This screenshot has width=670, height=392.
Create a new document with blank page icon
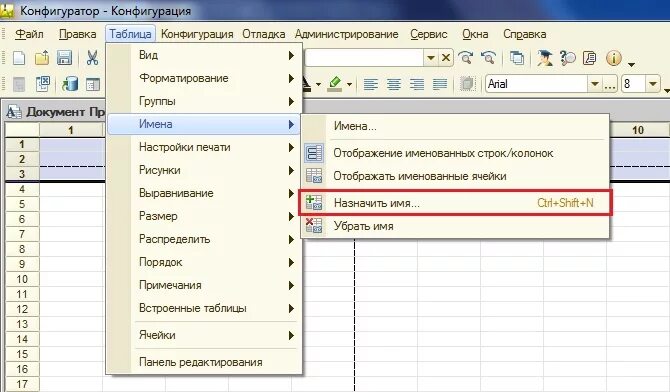pos(19,58)
